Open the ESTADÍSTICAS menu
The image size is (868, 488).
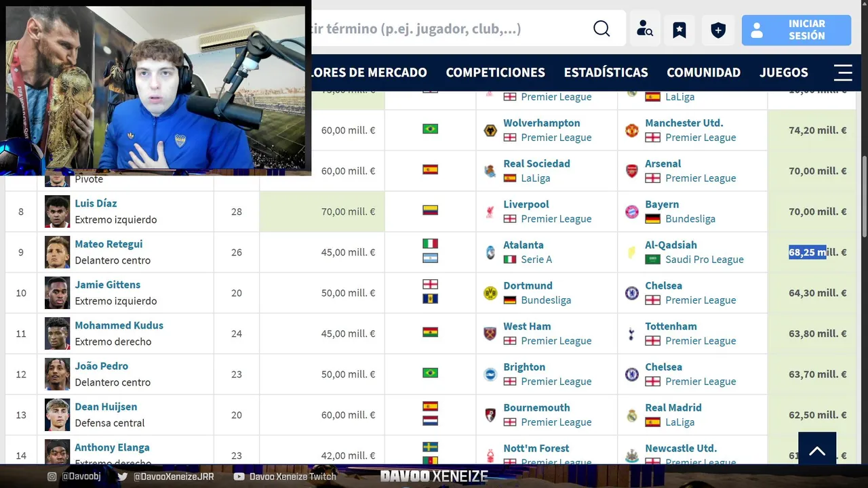point(606,73)
